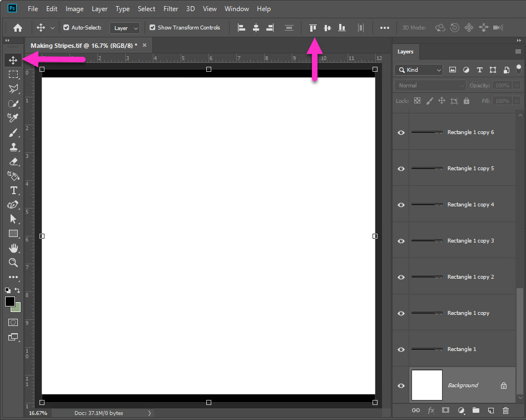This screenshot has height=420, width=526.
Task: Toggle Show Transform Controls checkbox
Action: (x=152, y=27)
